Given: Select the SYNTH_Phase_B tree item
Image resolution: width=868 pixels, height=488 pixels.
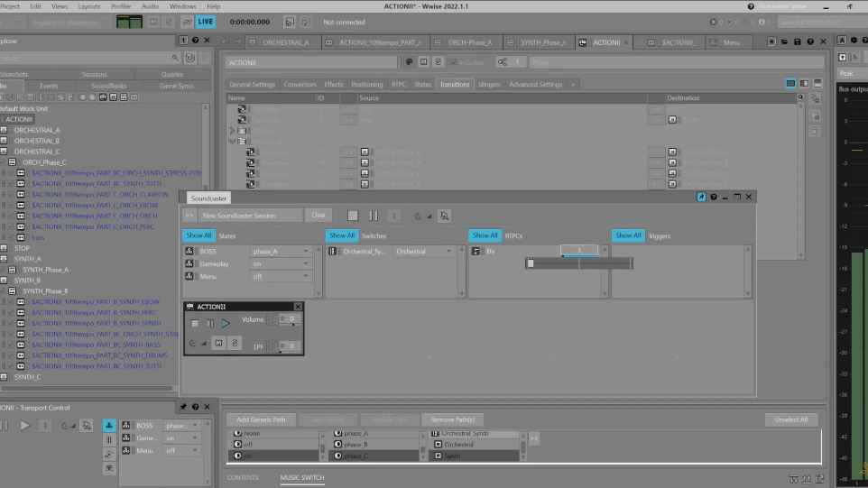Looking at the screenshot, I should point(45,291).
